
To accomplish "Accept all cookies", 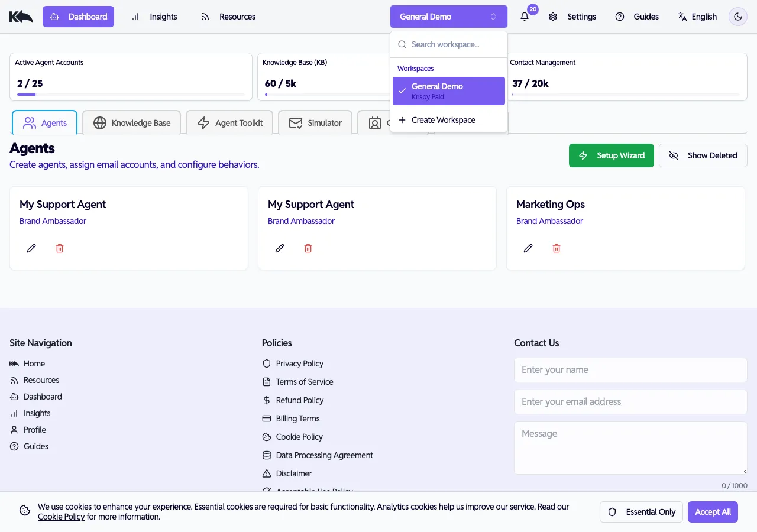I will click(713, 512).
